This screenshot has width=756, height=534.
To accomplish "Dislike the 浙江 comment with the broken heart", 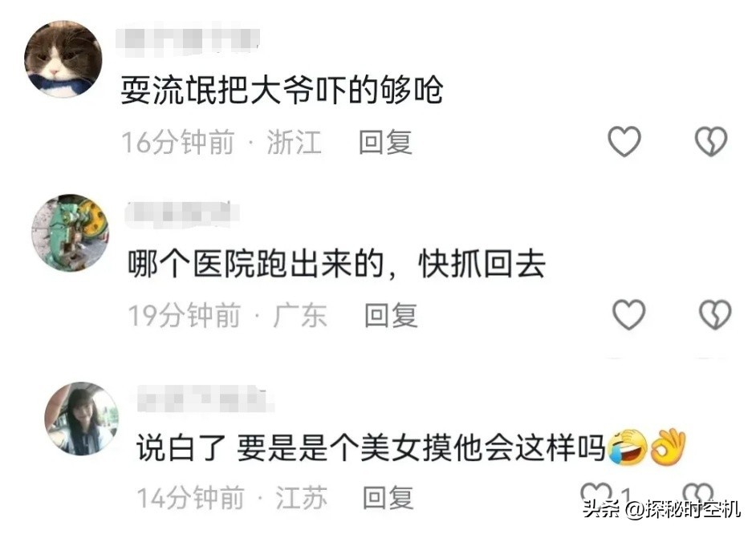I will click(x=711, y=142).
